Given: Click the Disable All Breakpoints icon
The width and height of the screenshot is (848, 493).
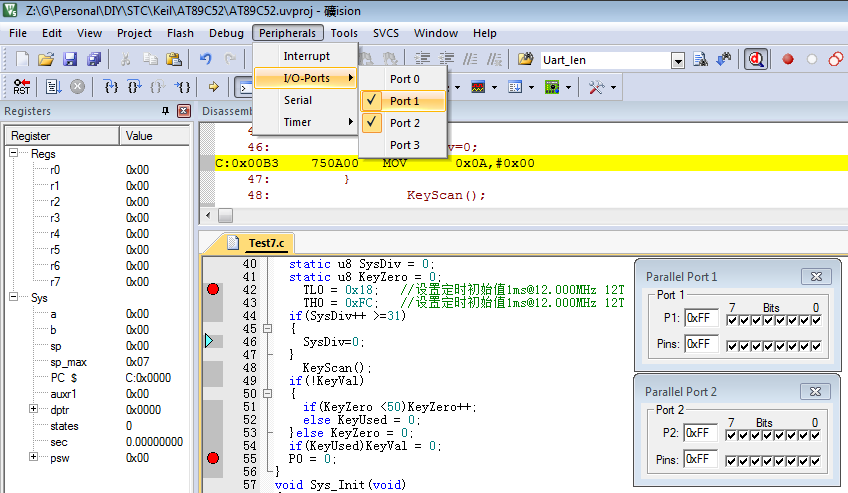Looking at the screenshot, I should click(836, 59).
